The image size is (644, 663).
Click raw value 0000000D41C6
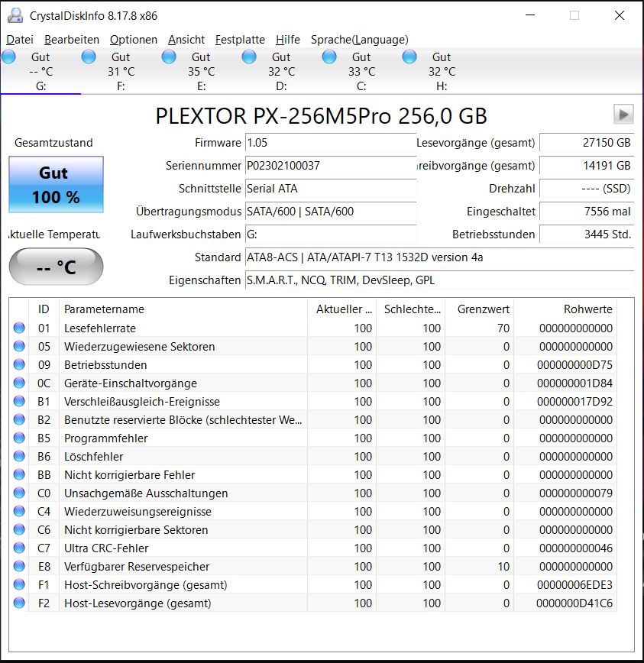[574, 603]
